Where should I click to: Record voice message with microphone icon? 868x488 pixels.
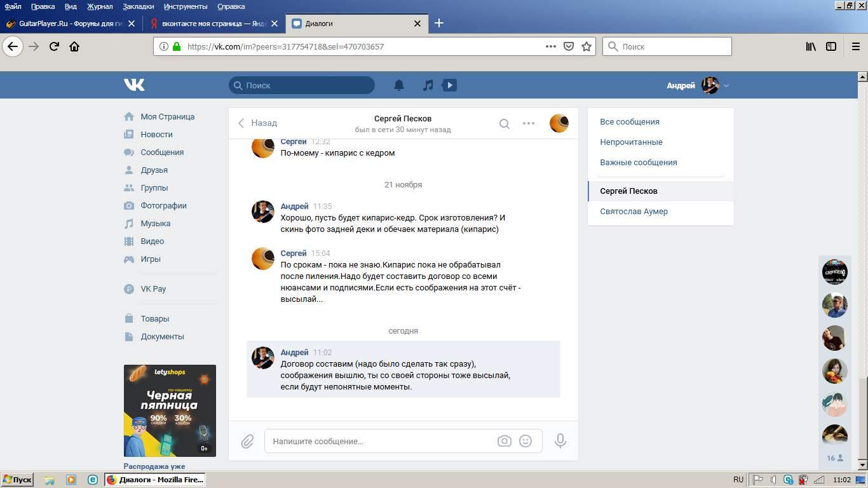pos(560,441)
